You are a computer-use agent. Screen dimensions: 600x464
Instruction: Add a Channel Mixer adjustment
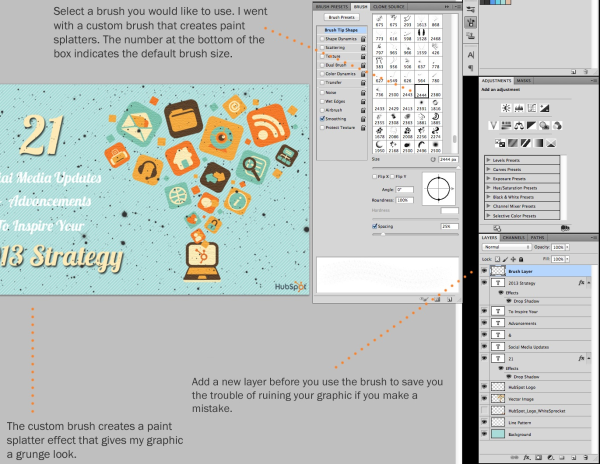click(x=557, y=125)
